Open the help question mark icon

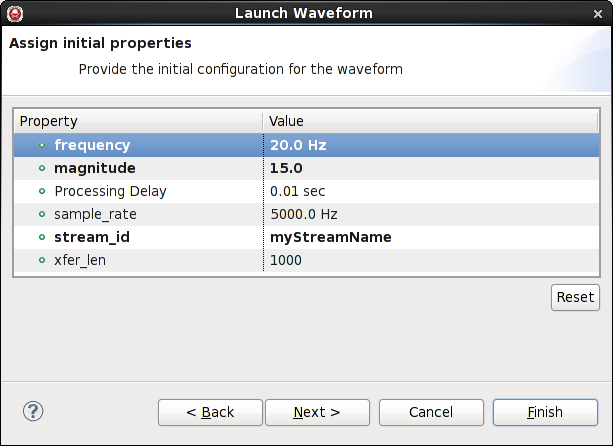click(x=33, y=411)
